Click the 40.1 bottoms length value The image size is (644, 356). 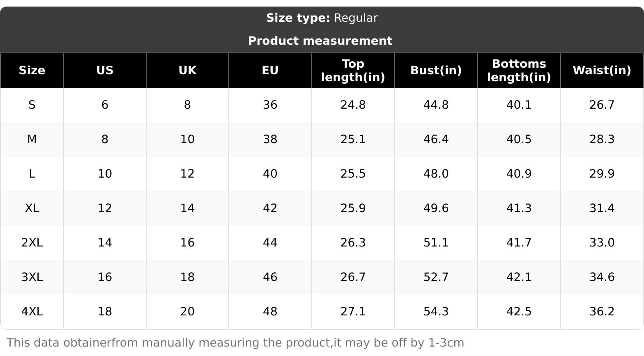click(519, 105)
